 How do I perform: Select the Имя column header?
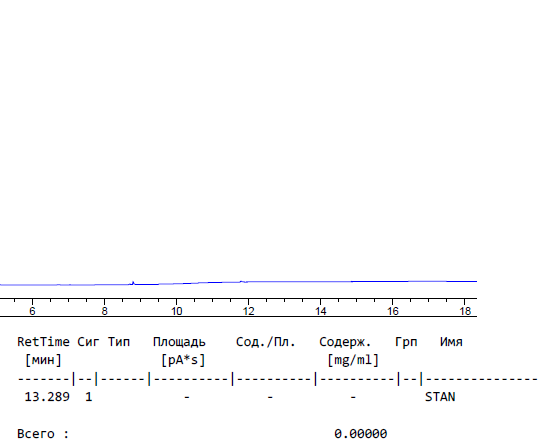451,342
